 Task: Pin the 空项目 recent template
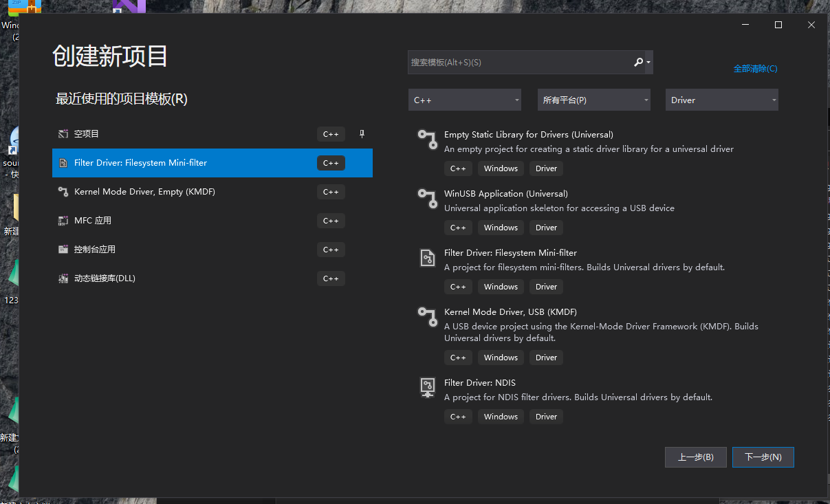(362, 134)
